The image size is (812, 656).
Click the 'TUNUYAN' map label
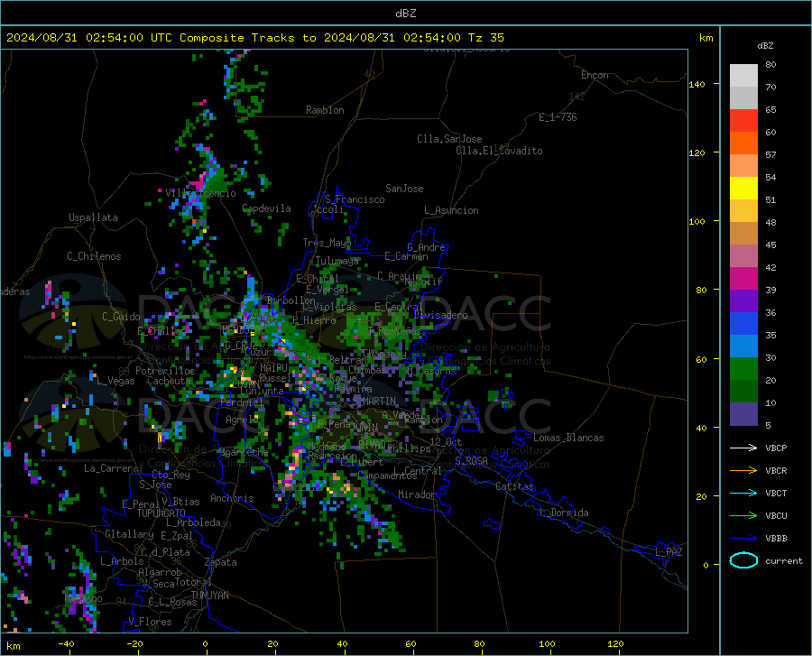click(209, 596)
